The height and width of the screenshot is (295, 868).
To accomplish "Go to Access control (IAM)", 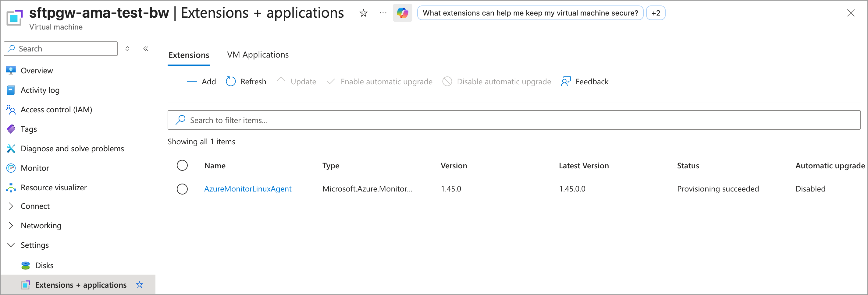I will pyautogui.click(x=56, y=110).
